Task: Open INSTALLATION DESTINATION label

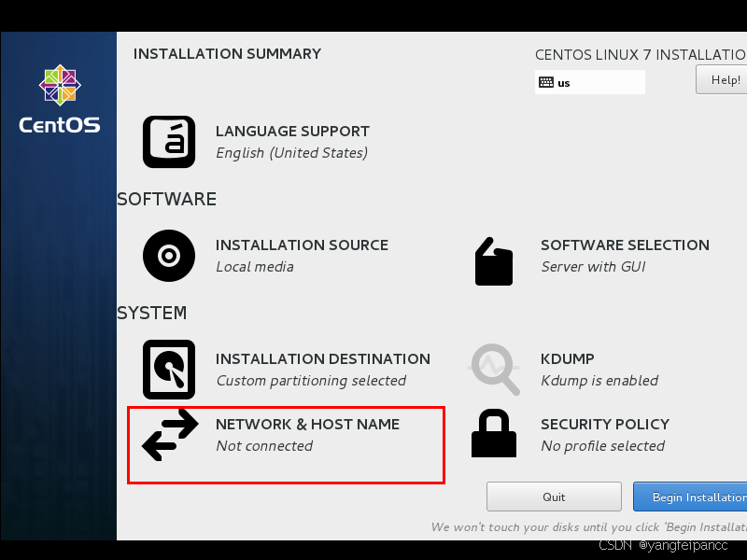Action: point(323,359)
